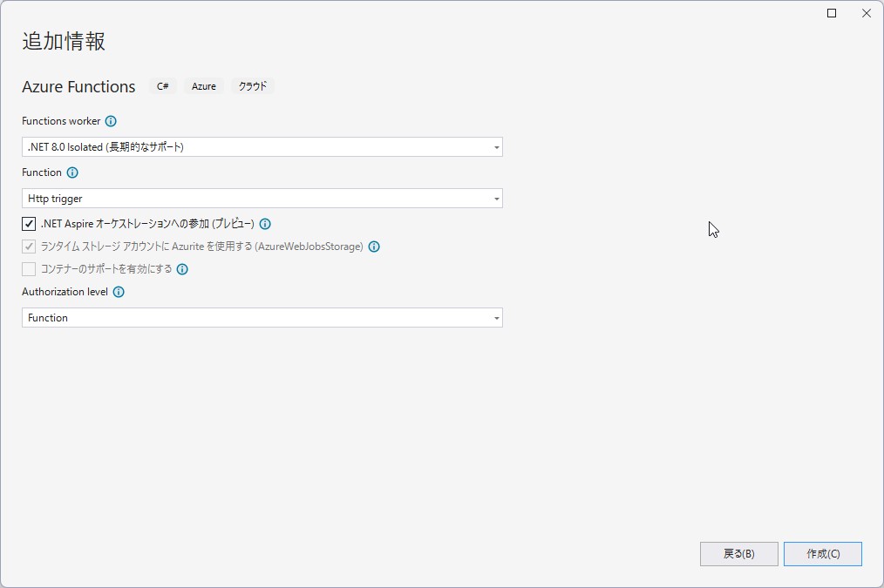Open Functions worker .NET 8.0 Isolated dropdown
This screenshot has height=588, width=884.
point(262,147)
